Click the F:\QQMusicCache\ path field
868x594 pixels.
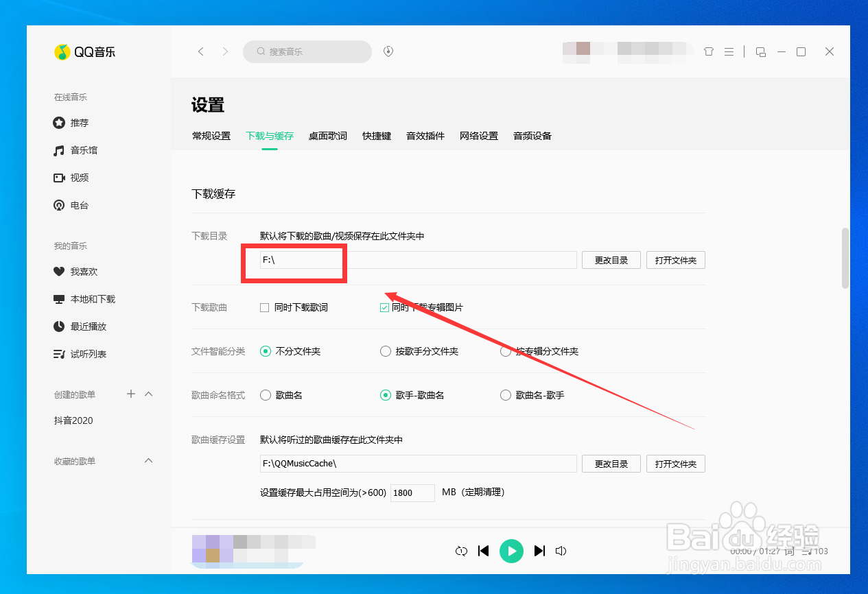click(x=418, y=464)
